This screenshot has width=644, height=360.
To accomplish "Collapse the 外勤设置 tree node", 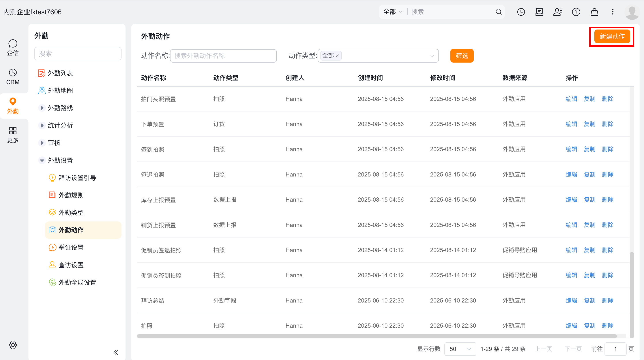I will click(x=42, y=160).
